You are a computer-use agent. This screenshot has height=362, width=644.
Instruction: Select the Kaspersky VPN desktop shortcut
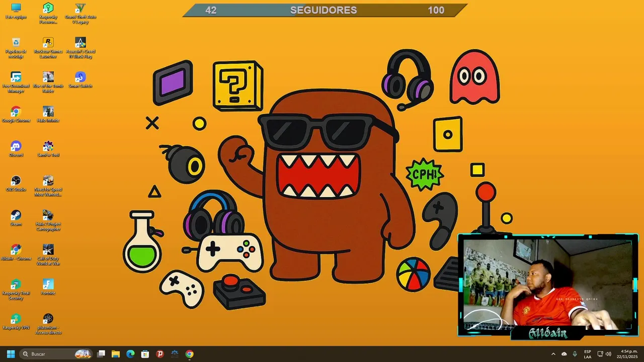coord(16,322)
